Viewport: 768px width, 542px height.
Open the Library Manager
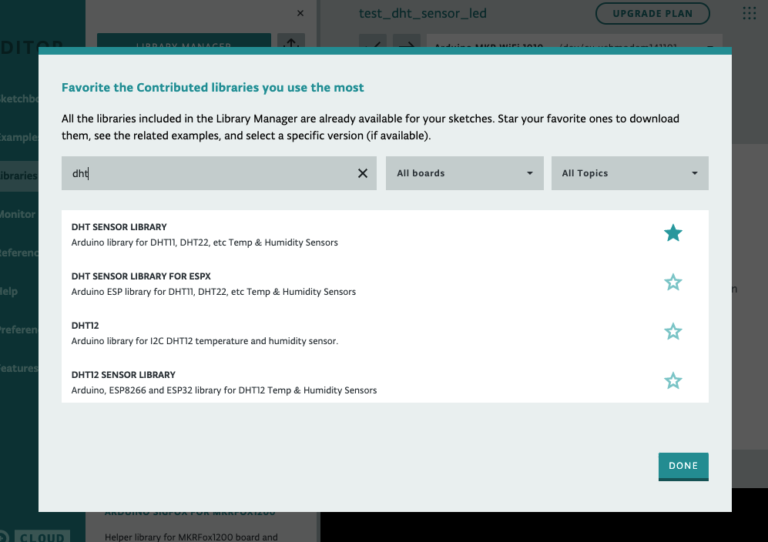(x=184, y=44)
